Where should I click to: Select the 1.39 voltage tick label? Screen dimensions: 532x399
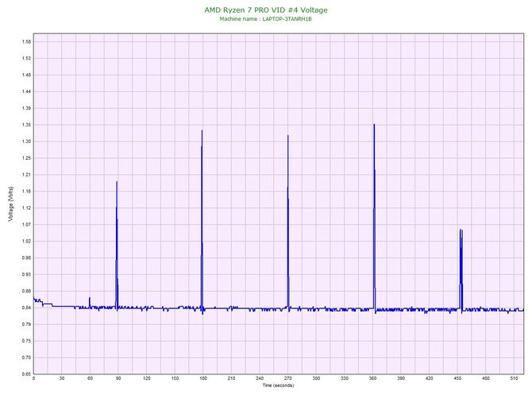click(26, 108)
